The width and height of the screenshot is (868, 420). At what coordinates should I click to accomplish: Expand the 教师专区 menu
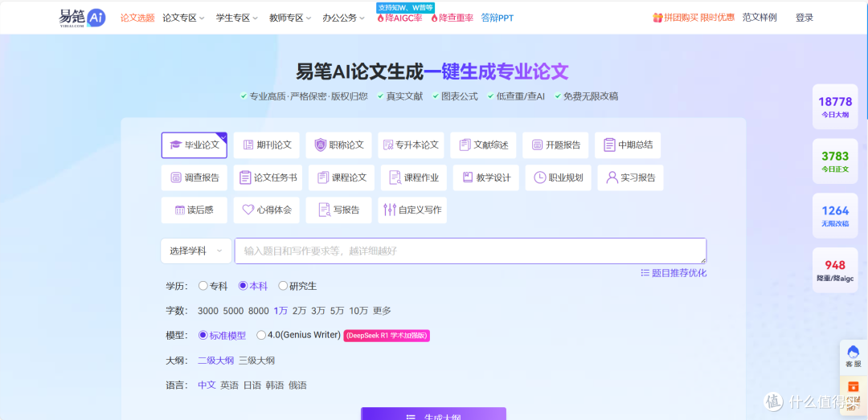click(x=290, y=18)
